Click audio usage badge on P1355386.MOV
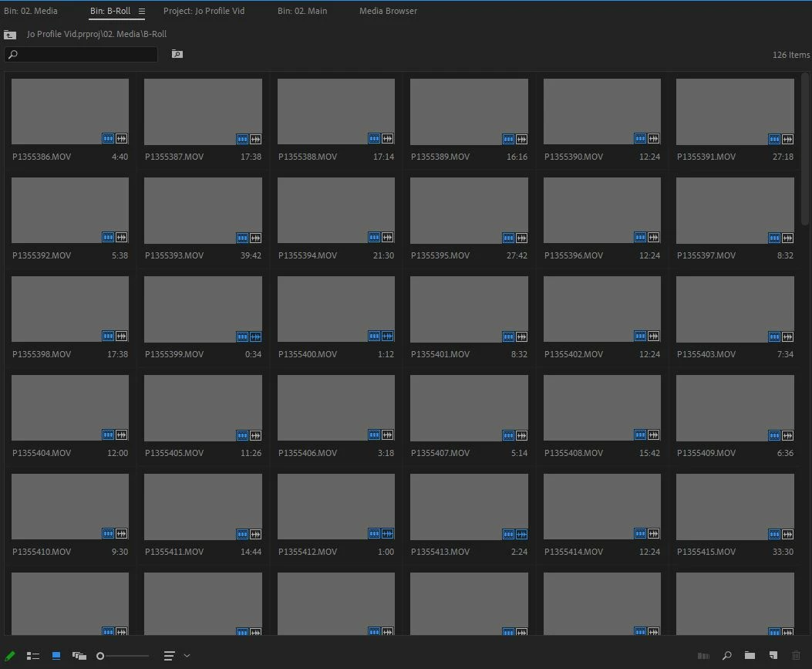812x669 pixels. (121, 138)
